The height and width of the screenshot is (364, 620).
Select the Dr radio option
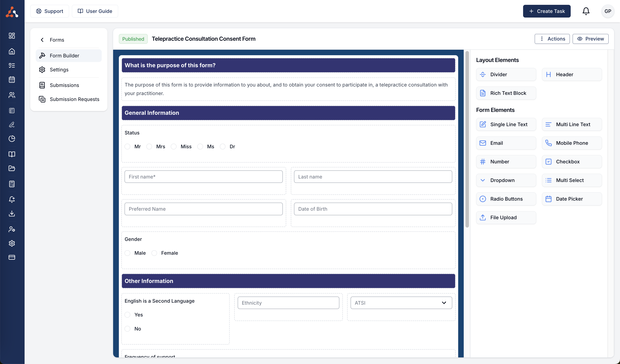coord(223,147)
